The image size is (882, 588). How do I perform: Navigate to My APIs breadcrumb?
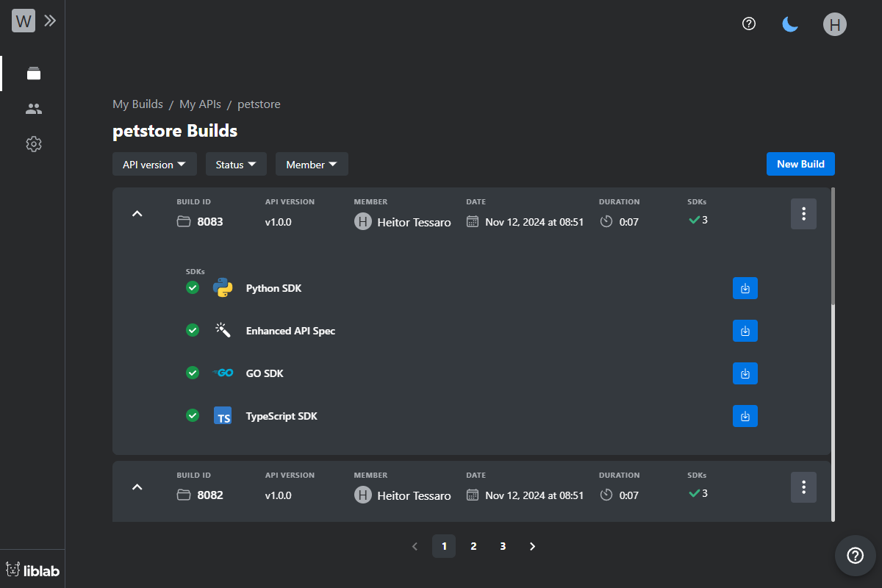(x=200, y=104)
